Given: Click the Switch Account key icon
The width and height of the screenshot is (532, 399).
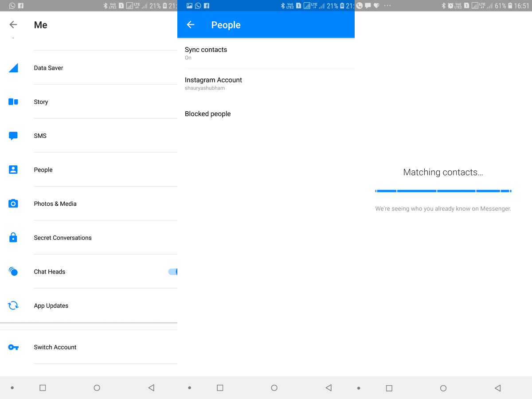Looking at the screenshot, I should 13,347.
